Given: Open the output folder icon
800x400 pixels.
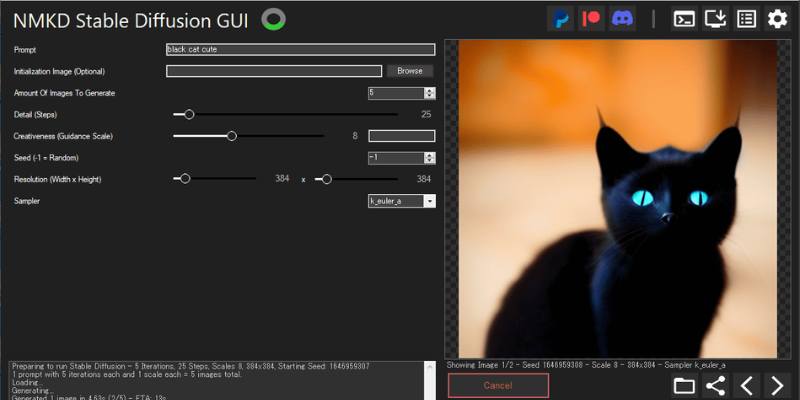Looking at the screenshot, I should click(684, 386).
